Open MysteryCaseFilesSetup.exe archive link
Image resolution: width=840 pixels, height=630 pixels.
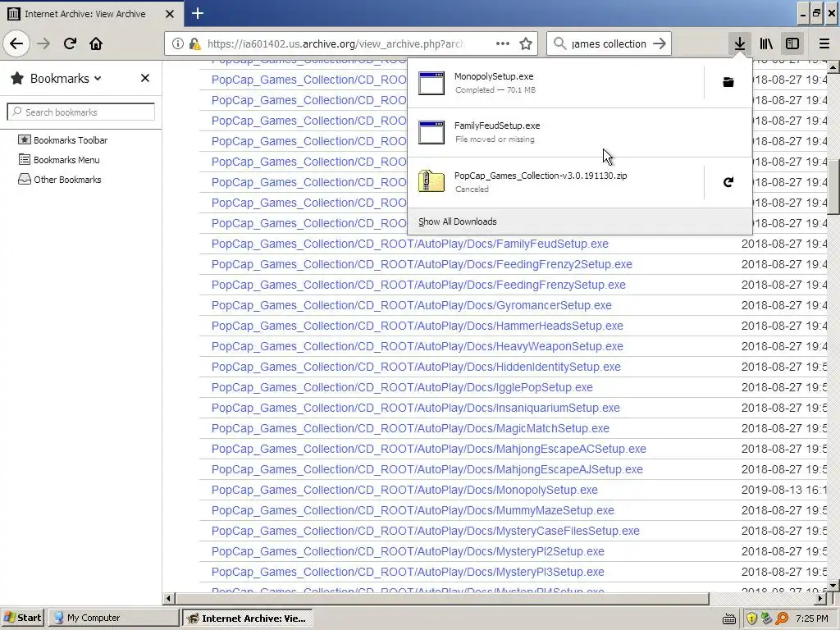coord(426,531)
